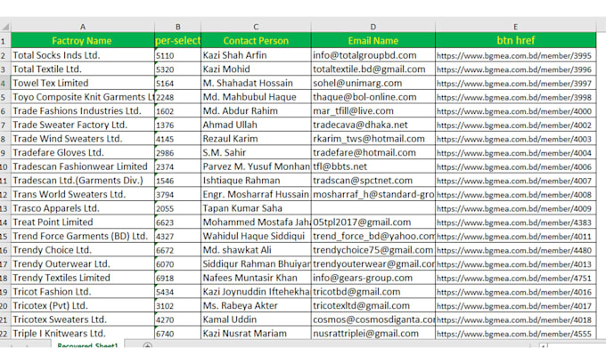Click the 'per-select' header cell
The image size is (606, 364).
(x=177, y=41)
